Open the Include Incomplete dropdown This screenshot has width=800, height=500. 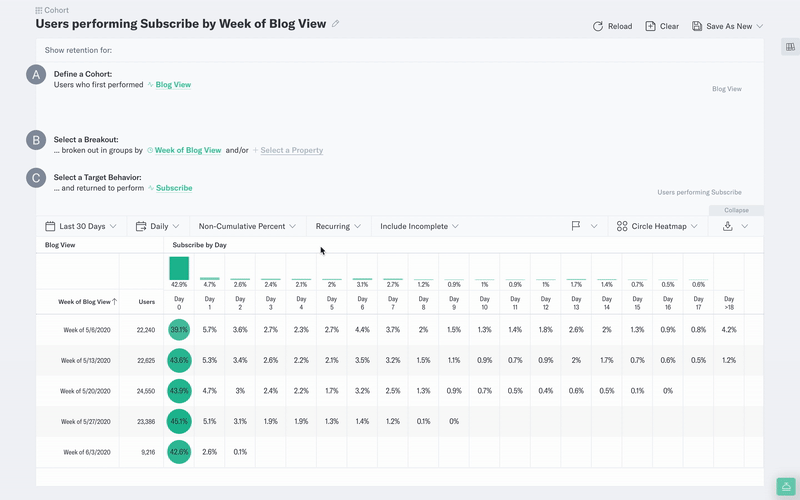419,226
